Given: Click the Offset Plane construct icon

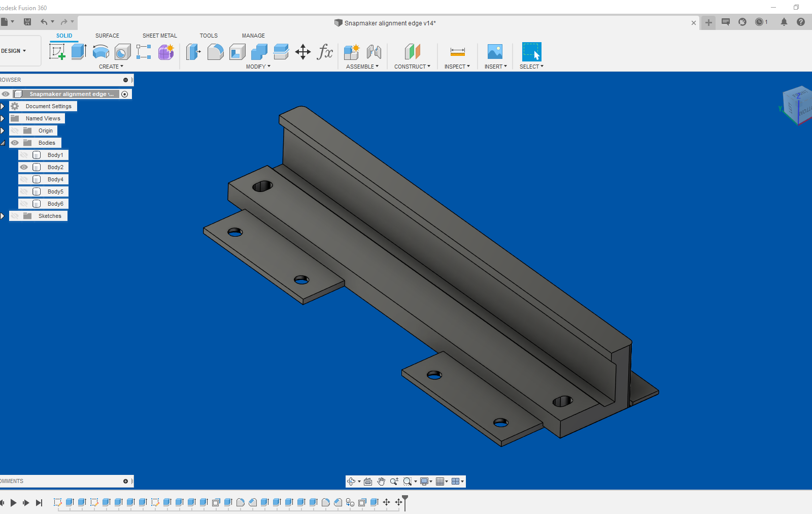Looking at the screenshot, I should click(x=413, y=51).
